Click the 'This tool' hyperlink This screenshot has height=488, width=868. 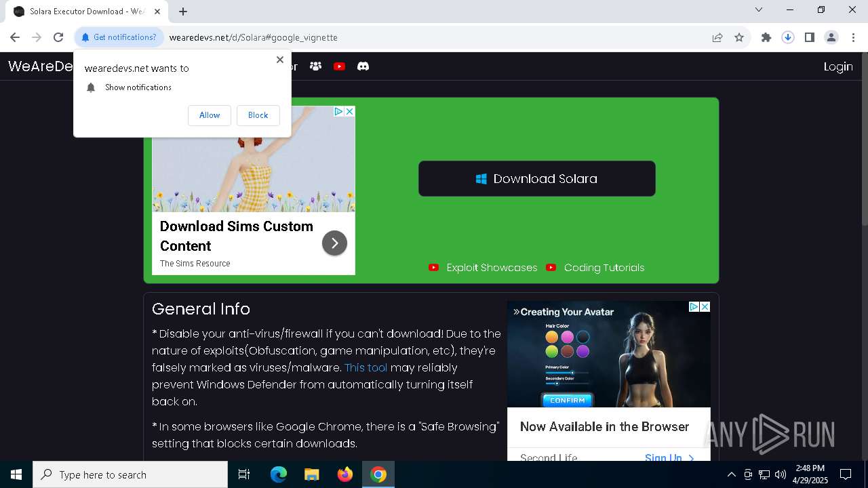point(366,367)
